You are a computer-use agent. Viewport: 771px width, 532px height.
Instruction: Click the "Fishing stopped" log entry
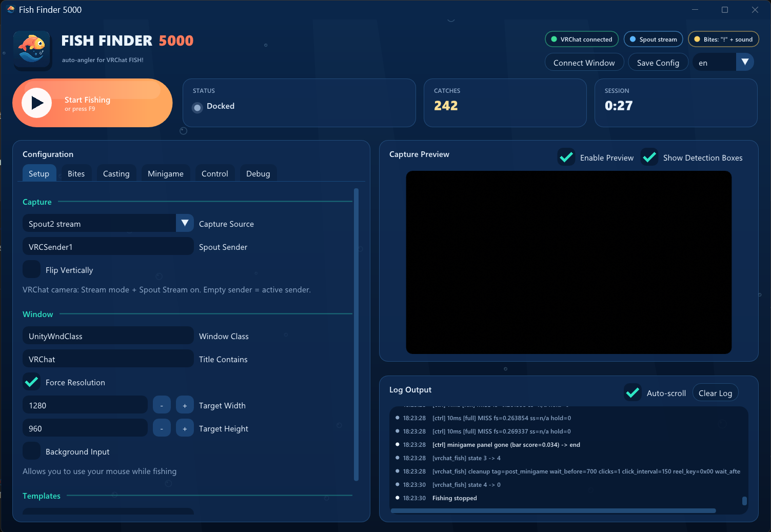tap(454, 498)
